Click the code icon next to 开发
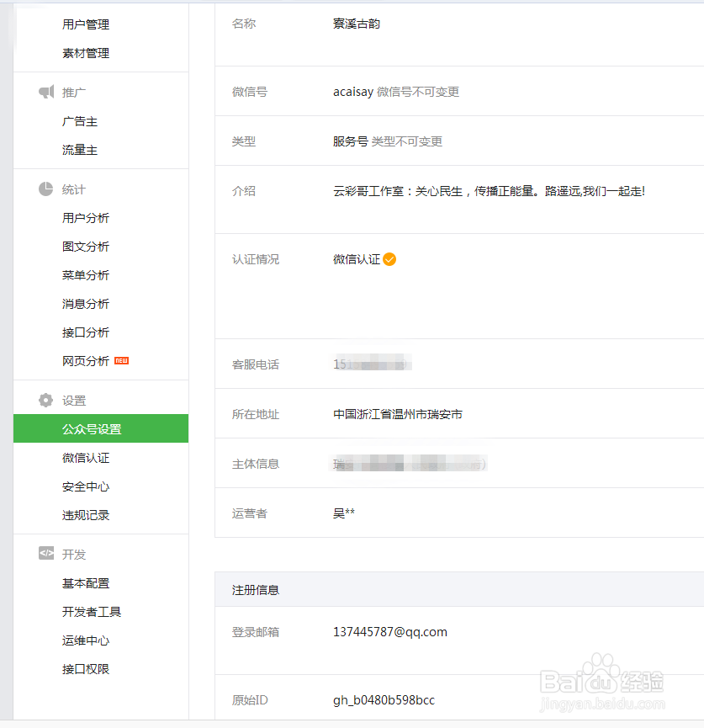 pos(45,554)
